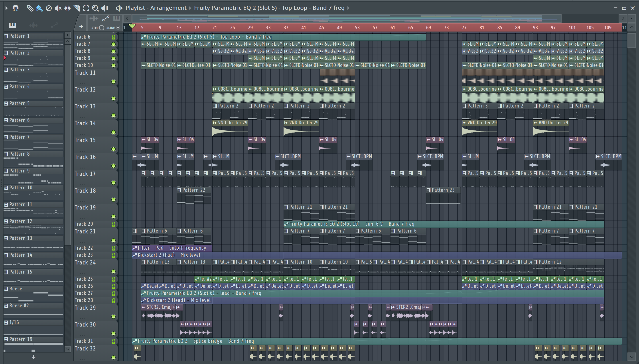The width and height of the screenshot is (639, 364).
Task: Open clip menu of Kickstart 2 (Pad) clip
Action: pos(135,255)
